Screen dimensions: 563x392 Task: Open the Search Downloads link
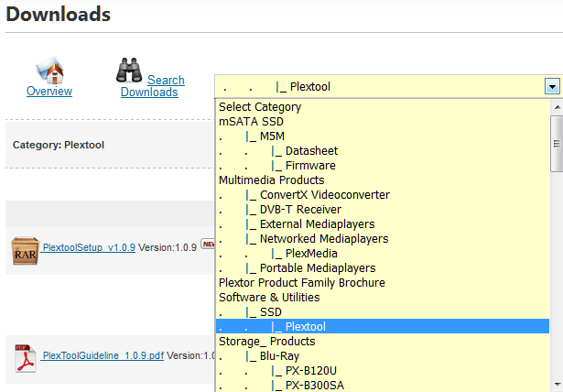(152, 86)
